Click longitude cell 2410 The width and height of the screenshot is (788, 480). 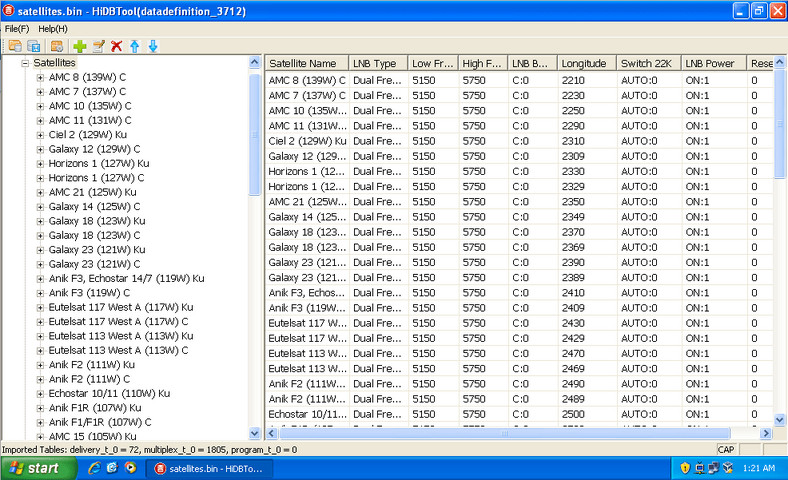click(x=573, y=293)
